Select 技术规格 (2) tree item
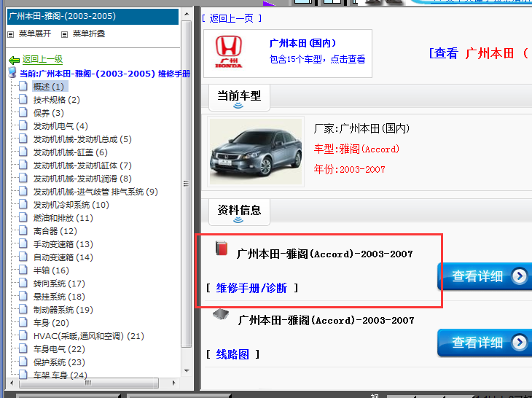This screenshot has width=532, height=398. pos(57,100)
